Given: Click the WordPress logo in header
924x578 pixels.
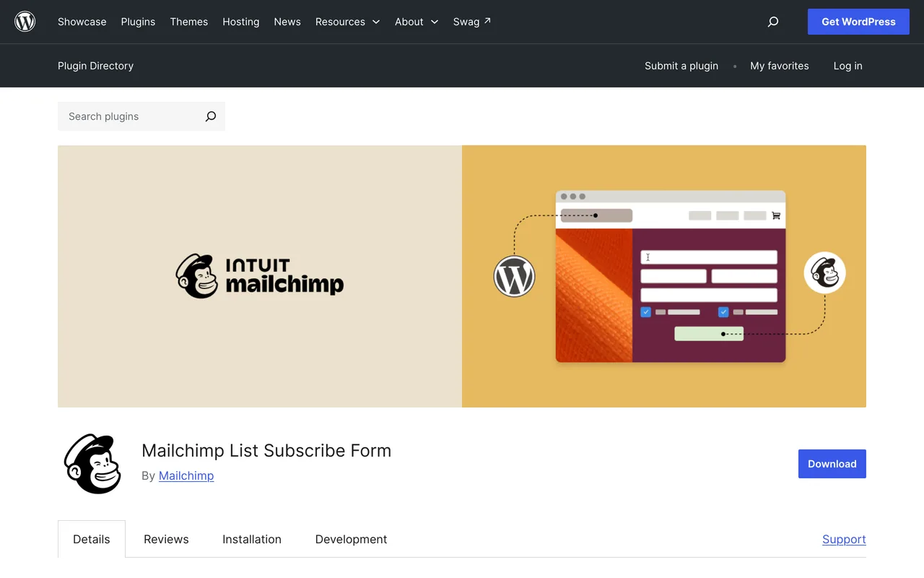Looking at the screenshot, I should pyautogui.click(x=25, y=22).
